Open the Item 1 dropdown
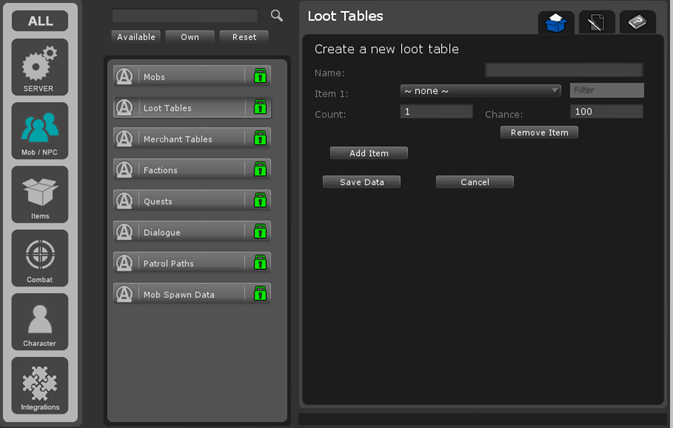This screenshot has height=428, width=673. point(480,91)
